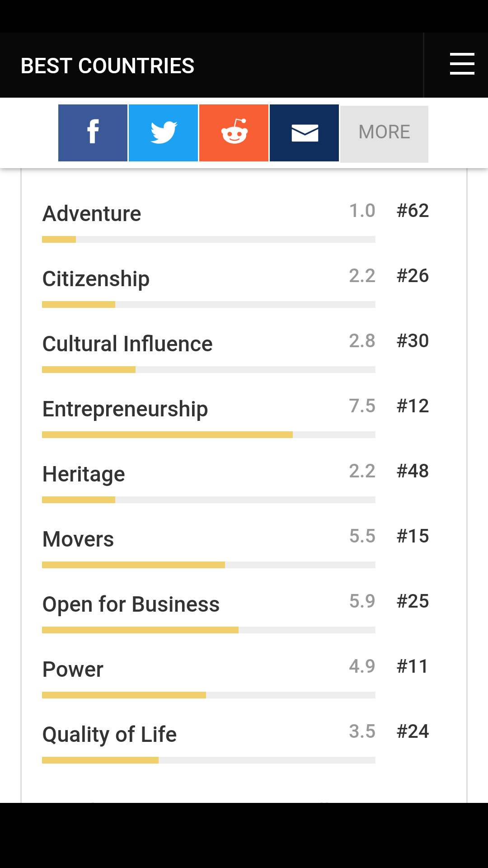Open Quality of Life ranking

[109, 734]
